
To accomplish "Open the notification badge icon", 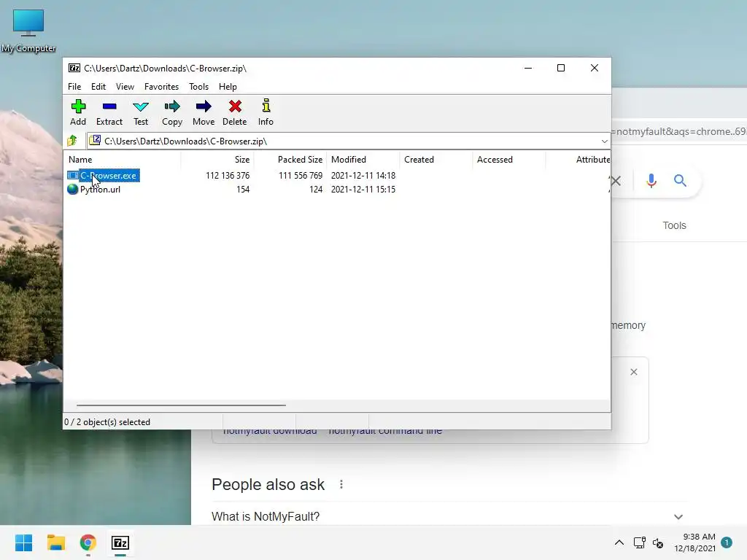I will (727, 542).
